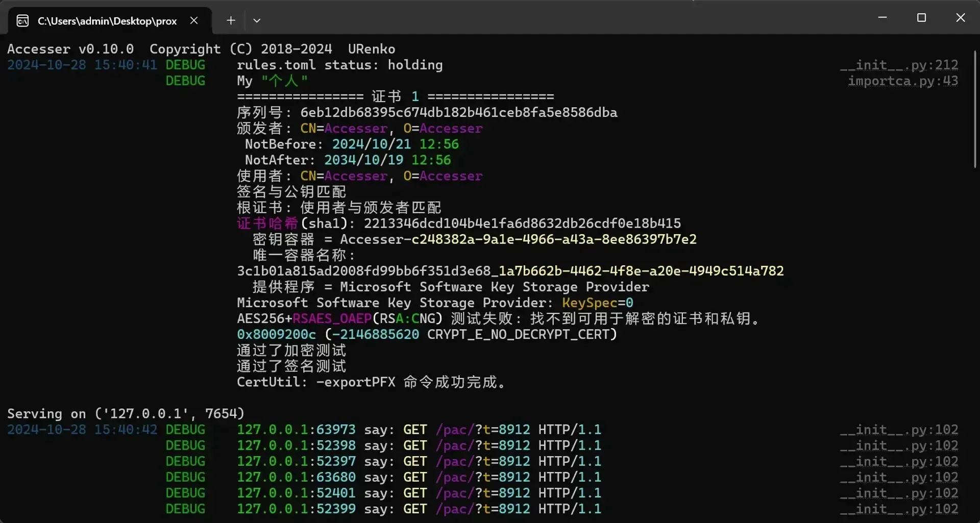Screen dimensions: 980x523
Task: Click the NotBefore date 2024/10/21
Action: tap(371, 144)
